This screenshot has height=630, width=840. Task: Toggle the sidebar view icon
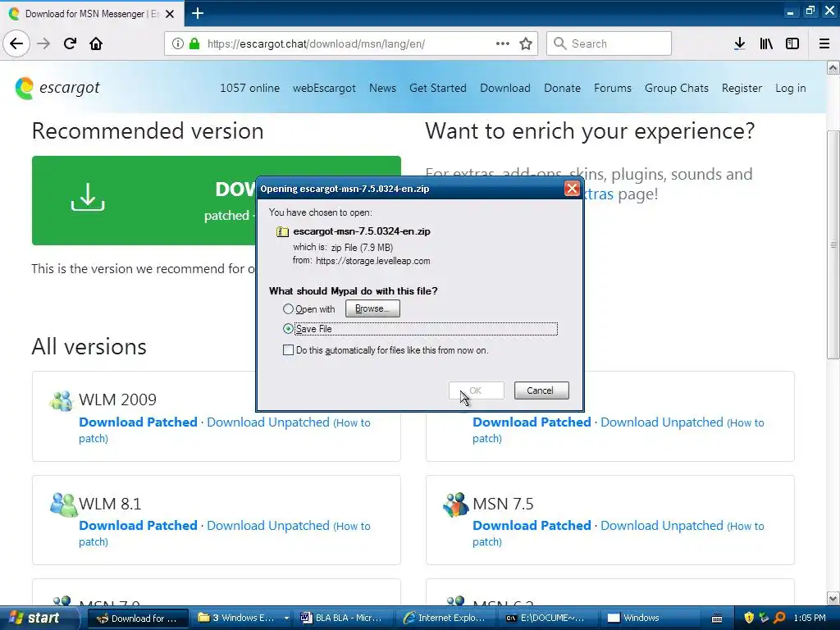point(792,43)
